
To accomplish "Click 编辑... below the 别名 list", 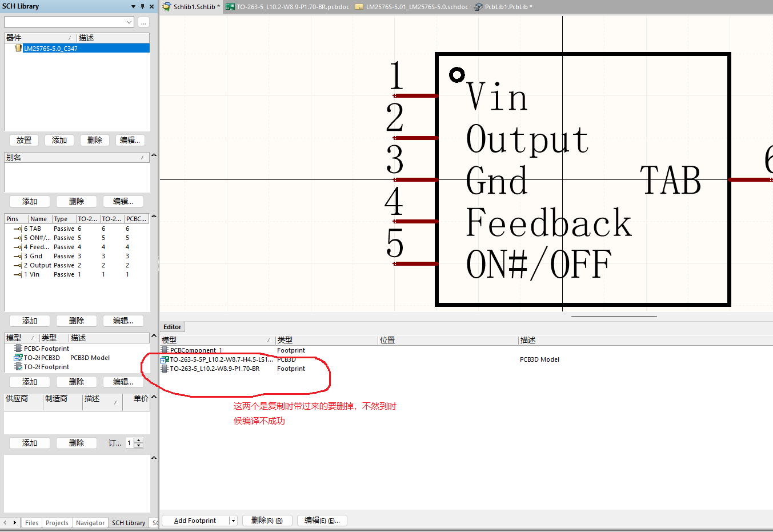I will pos(123,201).
